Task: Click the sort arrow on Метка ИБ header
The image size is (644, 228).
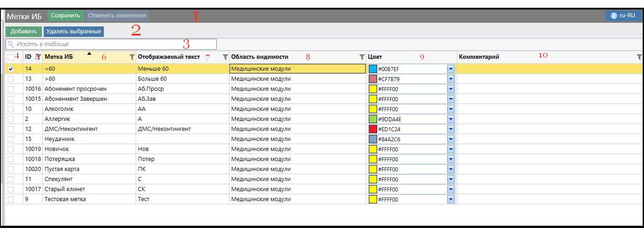Action: tap(89, 54)
